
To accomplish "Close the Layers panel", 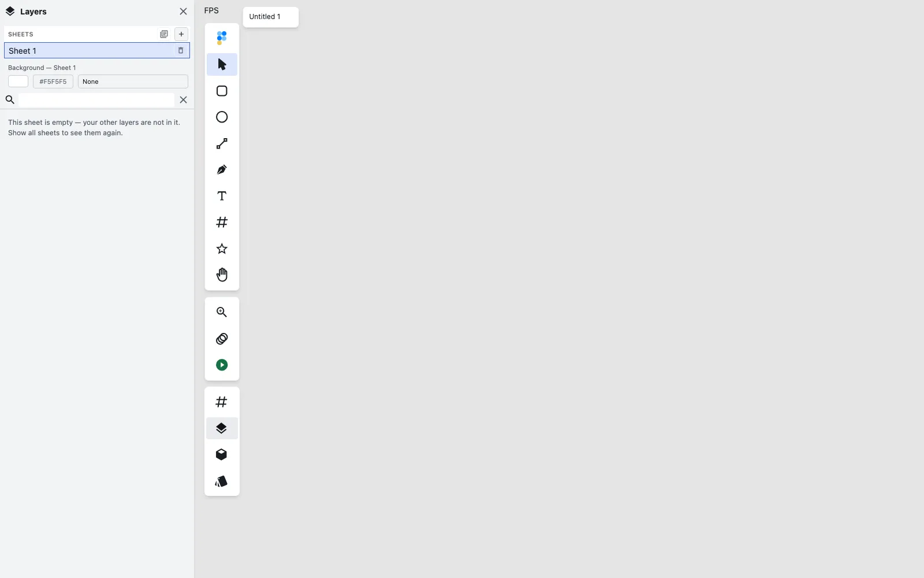I will 183,12.
